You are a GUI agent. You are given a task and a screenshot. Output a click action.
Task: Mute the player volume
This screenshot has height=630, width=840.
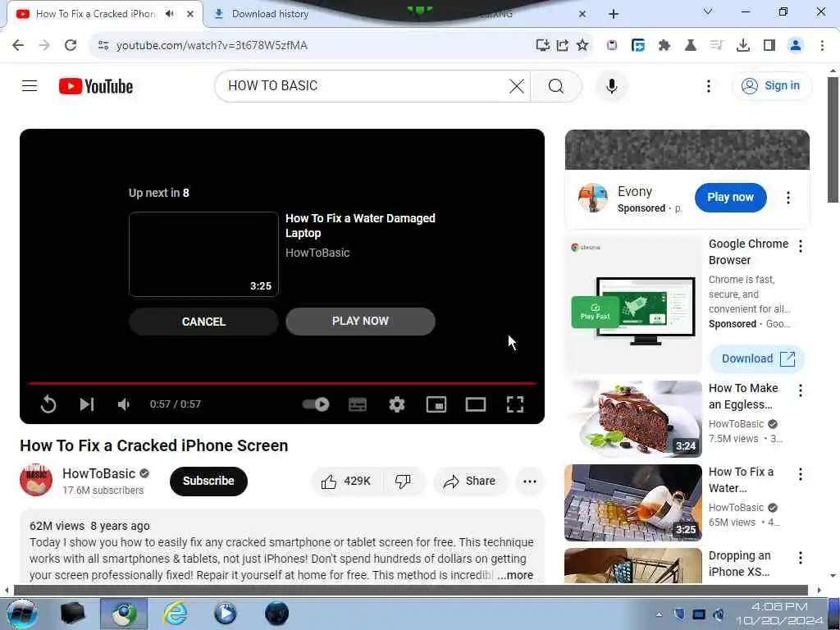(124, 404)
